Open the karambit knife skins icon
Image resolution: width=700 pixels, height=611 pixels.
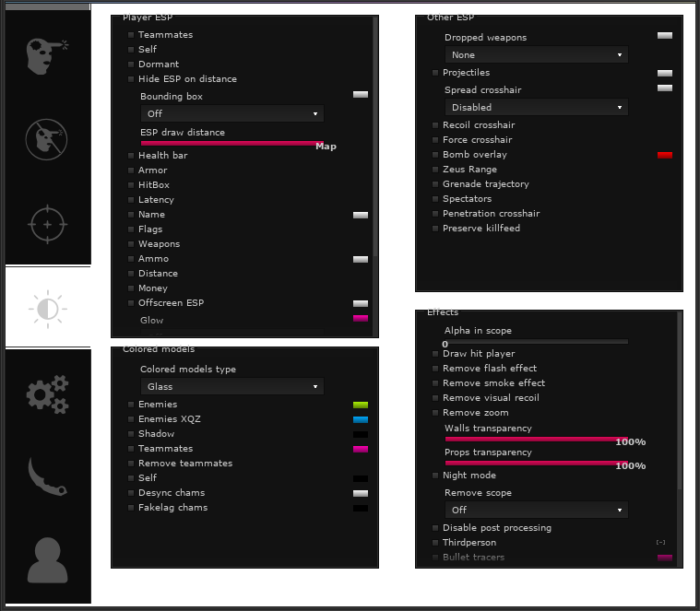[x=48, y=476]
